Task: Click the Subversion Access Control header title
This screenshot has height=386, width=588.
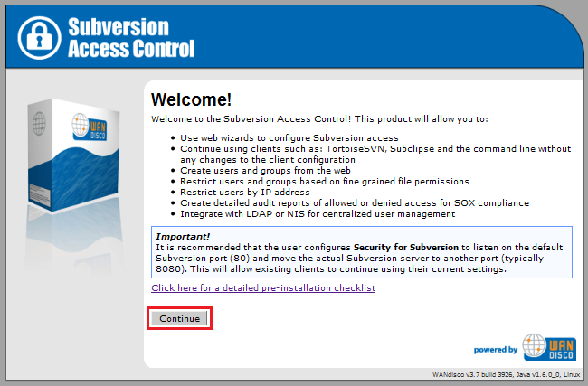Action: 131,37
